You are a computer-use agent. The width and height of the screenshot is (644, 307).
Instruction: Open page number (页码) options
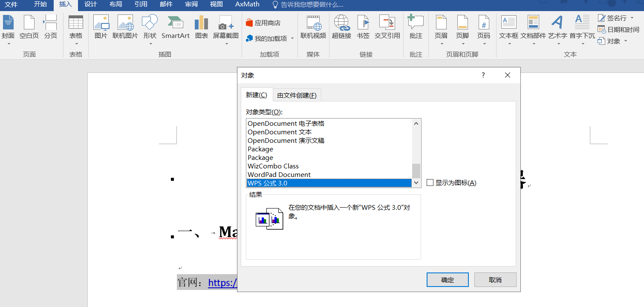tap(484, 30)
